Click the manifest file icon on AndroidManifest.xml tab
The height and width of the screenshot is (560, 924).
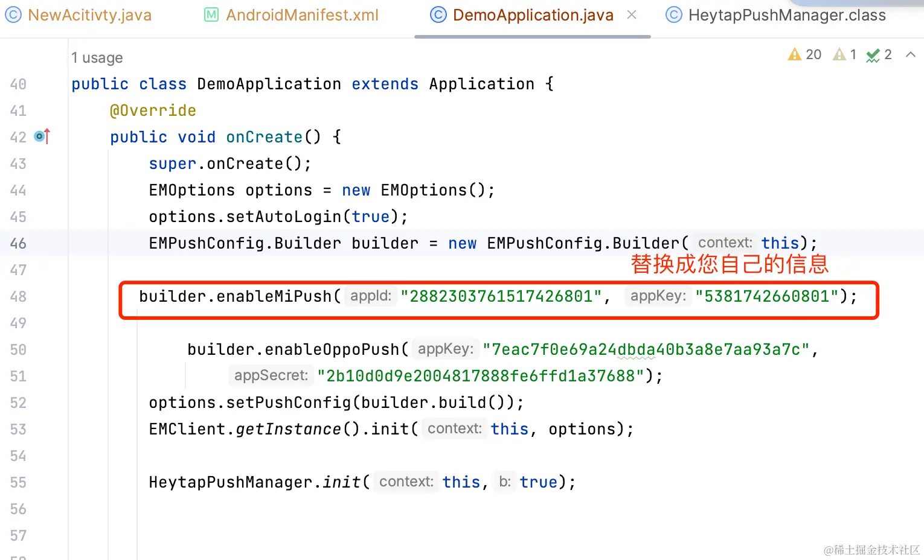[211, 14]
